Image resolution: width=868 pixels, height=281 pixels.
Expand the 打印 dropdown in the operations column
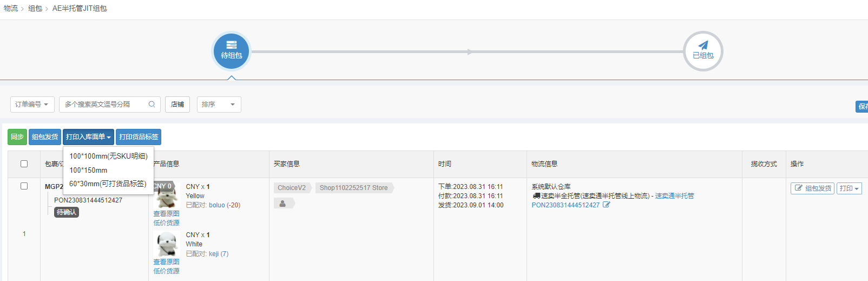click(849, 188)
